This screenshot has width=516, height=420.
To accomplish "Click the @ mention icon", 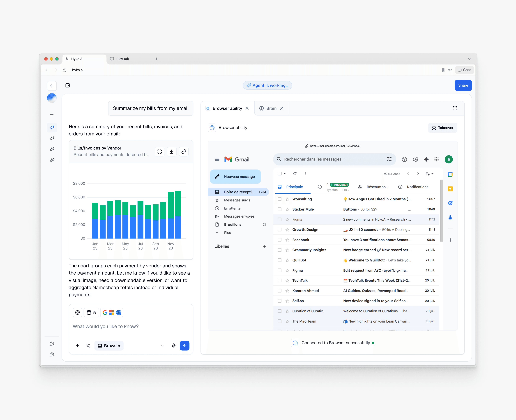I will pyautogui.click(x=77, y=312).
